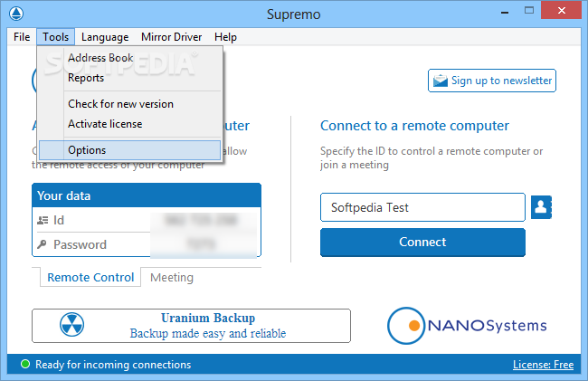
Task: Close the Supremo window
Action: coord(561,11)
